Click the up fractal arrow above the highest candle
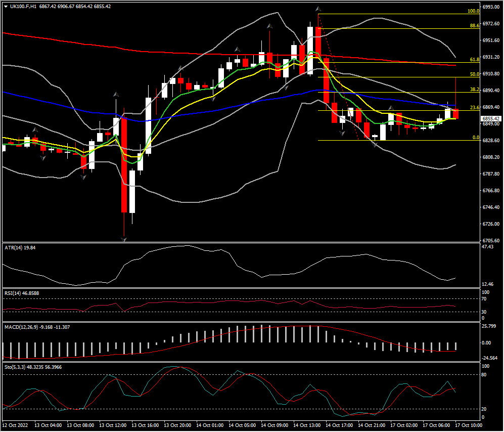 (x=318, y=9)
